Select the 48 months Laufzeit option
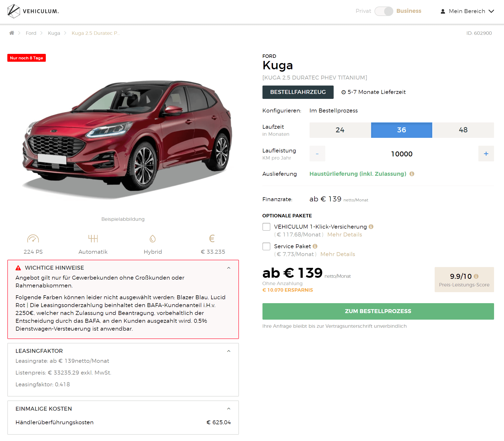This screenshot has width=504, height=441. pos(463,130)
